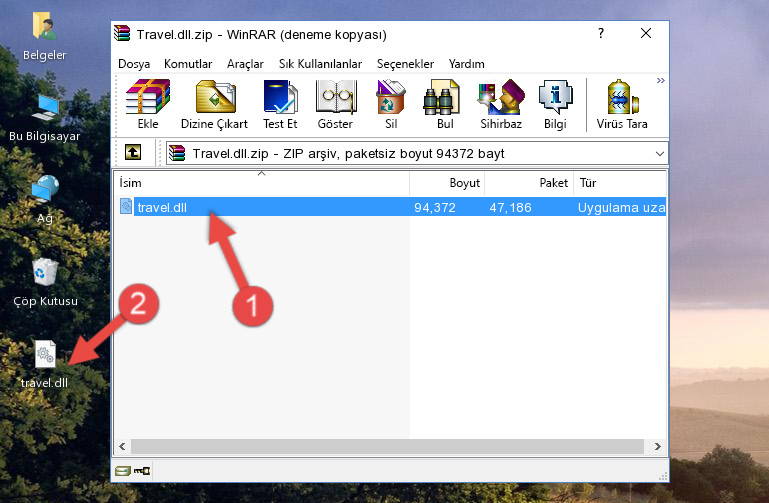Click the WinRAR title bar icon
Screen dimensions: 769x503
pos(122,33)
